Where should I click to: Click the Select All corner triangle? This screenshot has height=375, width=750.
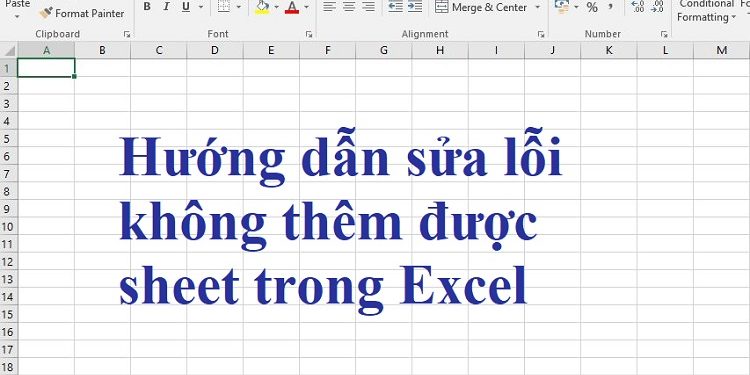(x=9, y=51)
